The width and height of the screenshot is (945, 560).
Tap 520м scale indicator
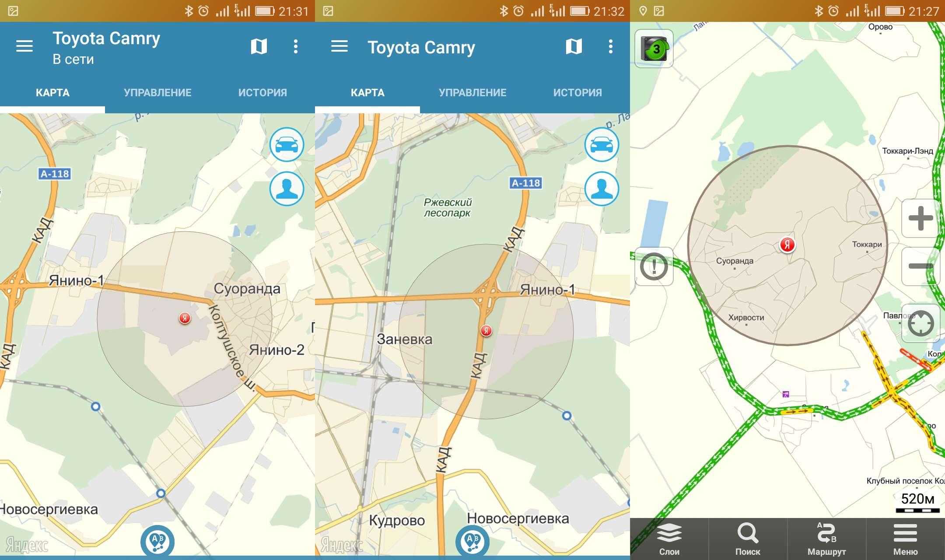(917, 502)
